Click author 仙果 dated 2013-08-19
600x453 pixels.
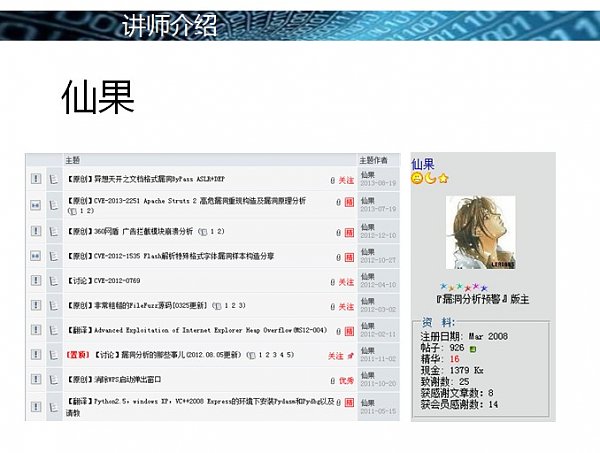[368, 175]
